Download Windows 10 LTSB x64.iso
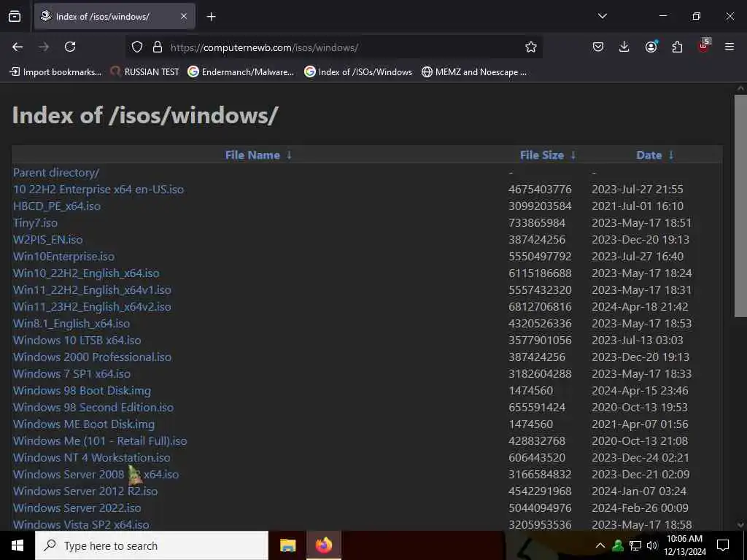The height and width of the screenshot is (560, 747). [77, 340]
